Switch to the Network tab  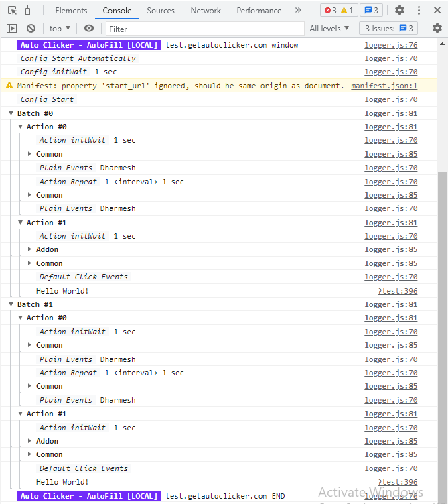point(206,11)
